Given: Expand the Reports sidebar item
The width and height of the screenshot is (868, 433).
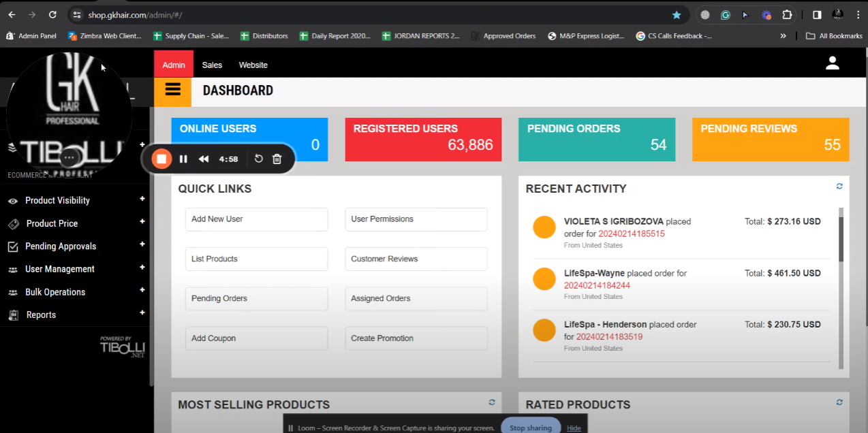Looking at the screenshot, I should coord(142,313).
